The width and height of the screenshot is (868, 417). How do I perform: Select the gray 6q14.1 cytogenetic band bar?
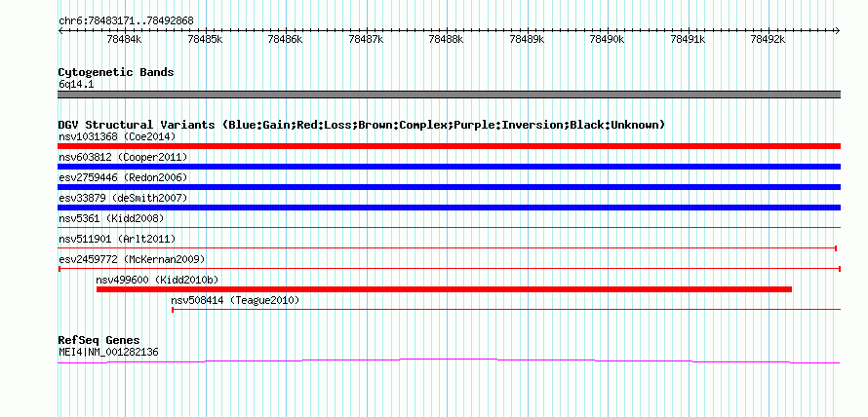click(449, 95)
